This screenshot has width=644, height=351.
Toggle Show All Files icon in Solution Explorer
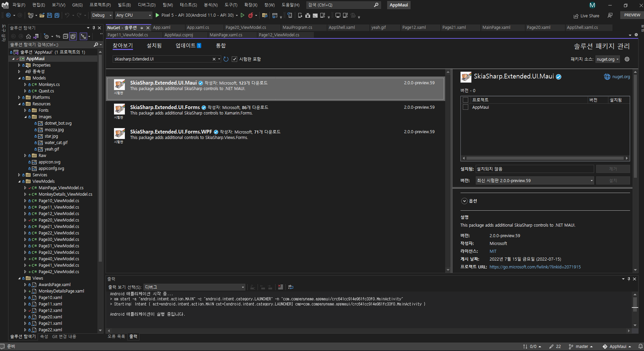[x=73, y=36]
